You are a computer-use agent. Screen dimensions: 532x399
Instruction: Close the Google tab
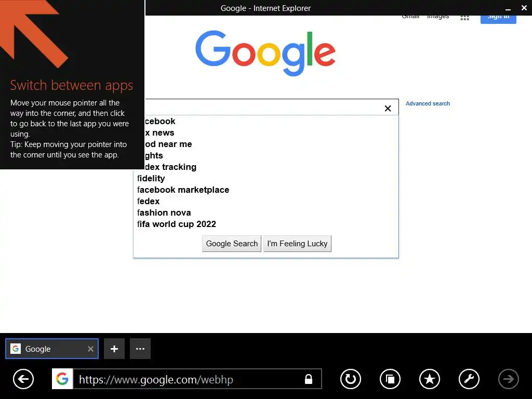[x=90, y=349]
